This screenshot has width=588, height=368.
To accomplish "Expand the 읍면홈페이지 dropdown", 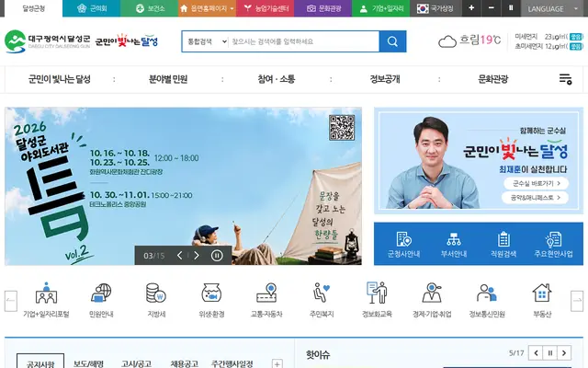I will [x=207, y=8].
